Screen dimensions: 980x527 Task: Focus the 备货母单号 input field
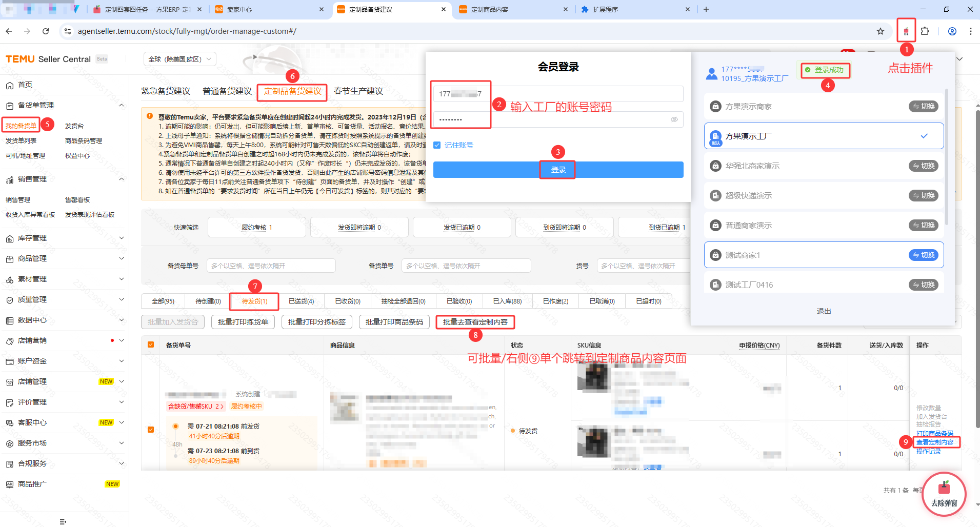[271, 266]
